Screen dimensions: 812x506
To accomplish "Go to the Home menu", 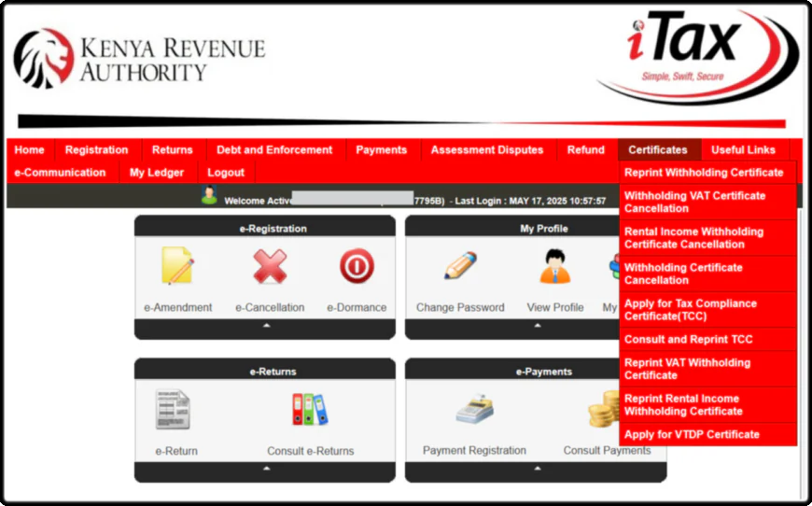I will click(x=30, y=150).
